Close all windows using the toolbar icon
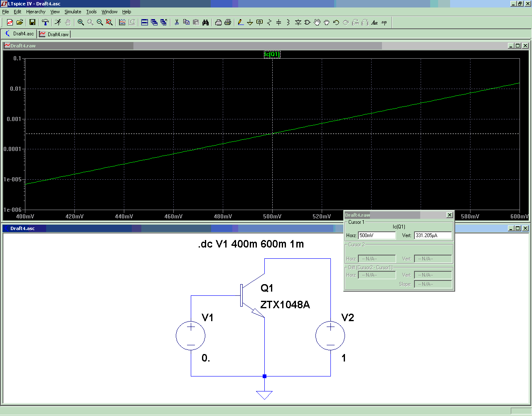 (x=164, y=22)
